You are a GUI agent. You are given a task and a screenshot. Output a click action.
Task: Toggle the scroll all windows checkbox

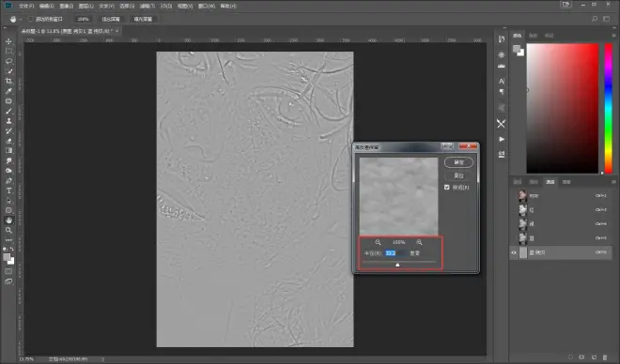30,19
